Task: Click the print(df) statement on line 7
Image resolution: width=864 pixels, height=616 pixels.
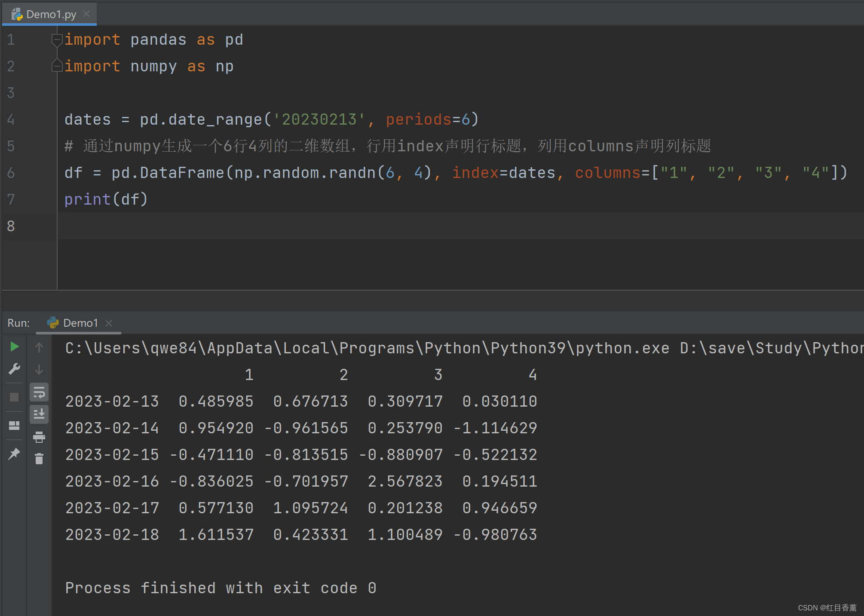Action: [106, 199]
